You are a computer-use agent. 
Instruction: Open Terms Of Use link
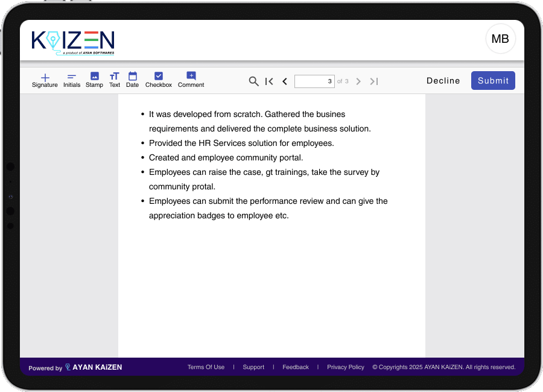pyautogui.click(x=206, y=367)
